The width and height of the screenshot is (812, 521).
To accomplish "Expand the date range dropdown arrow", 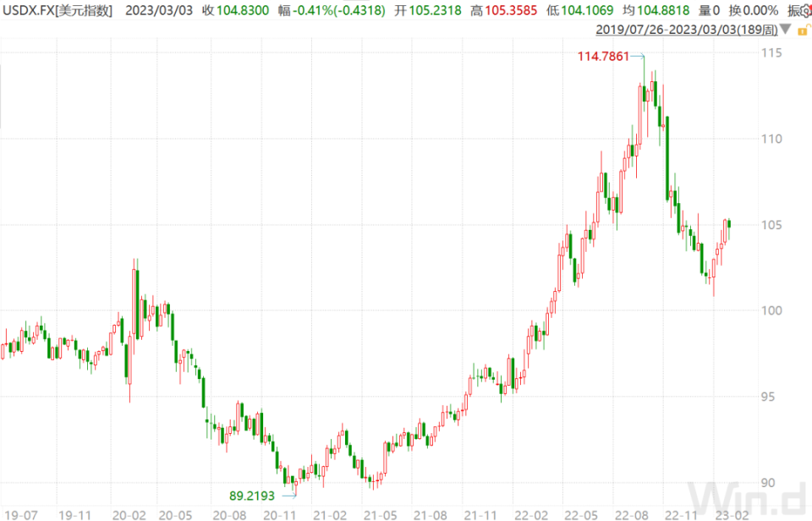I will point(786,30).
